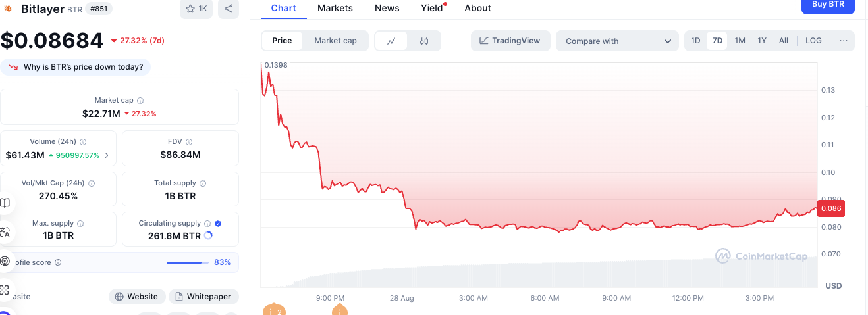Click the share icon next to watchlist
The image size is (868, 315).
tap(229, 9)
